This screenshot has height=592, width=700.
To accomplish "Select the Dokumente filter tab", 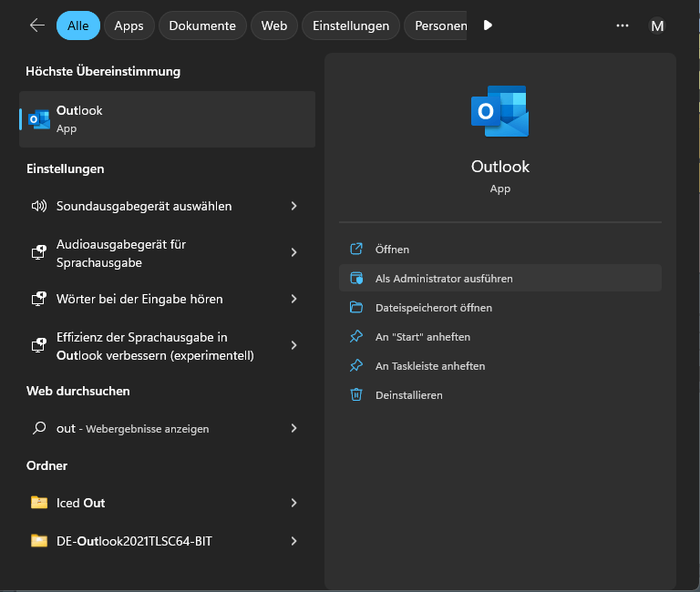I will click(x=202, y=26).
